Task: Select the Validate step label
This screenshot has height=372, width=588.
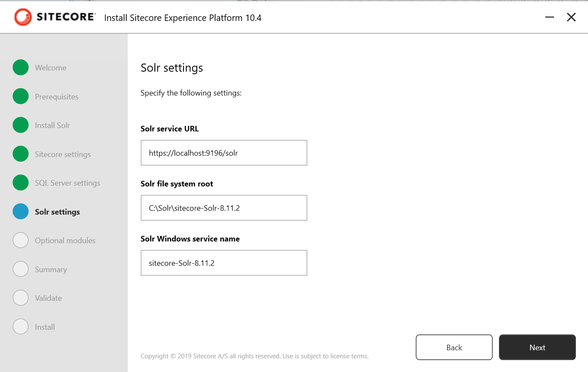Action: (x=48, y=298)
